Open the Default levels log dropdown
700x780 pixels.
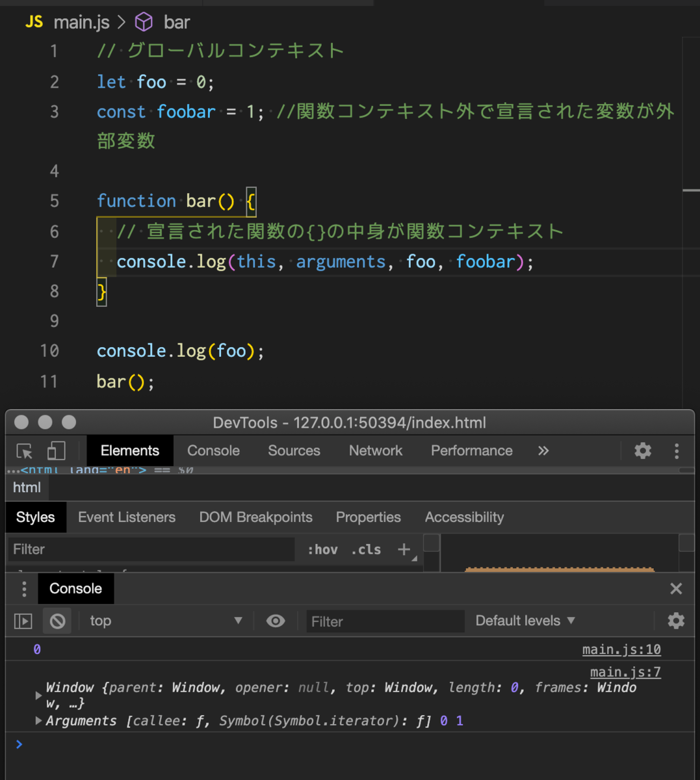(x=525, y=621)
